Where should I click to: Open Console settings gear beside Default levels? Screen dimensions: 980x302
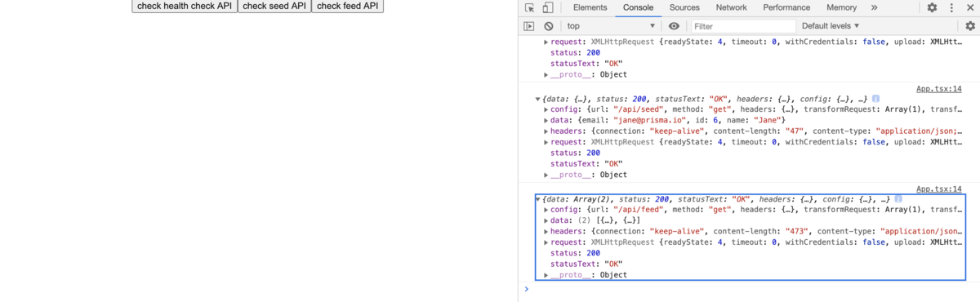[970, 26]
